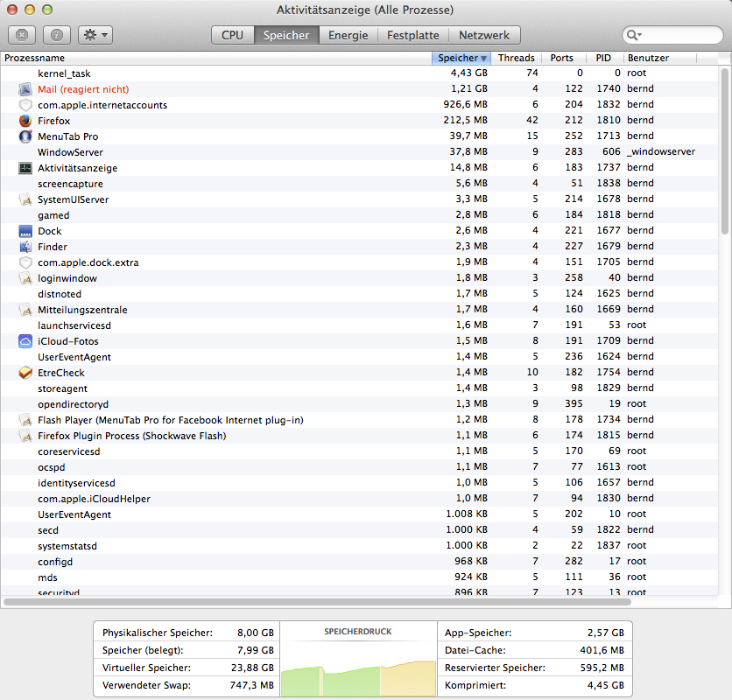Sort by PID column header

point(604,58)
